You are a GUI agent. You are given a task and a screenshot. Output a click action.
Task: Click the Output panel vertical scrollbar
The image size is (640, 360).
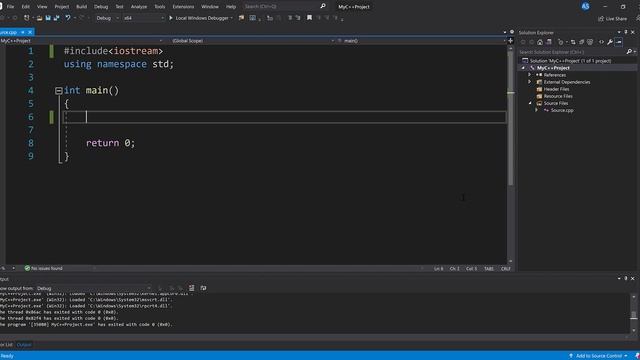(x=633, y=313)
